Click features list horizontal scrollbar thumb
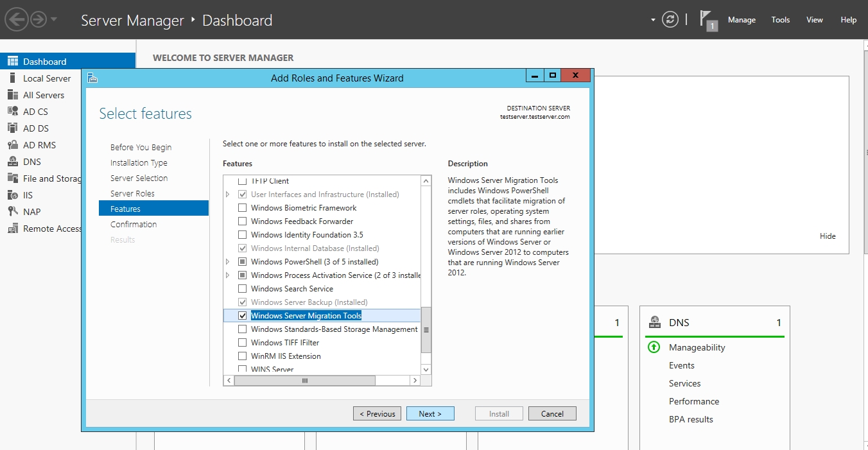The image size is (868, 450). (305, 381)
